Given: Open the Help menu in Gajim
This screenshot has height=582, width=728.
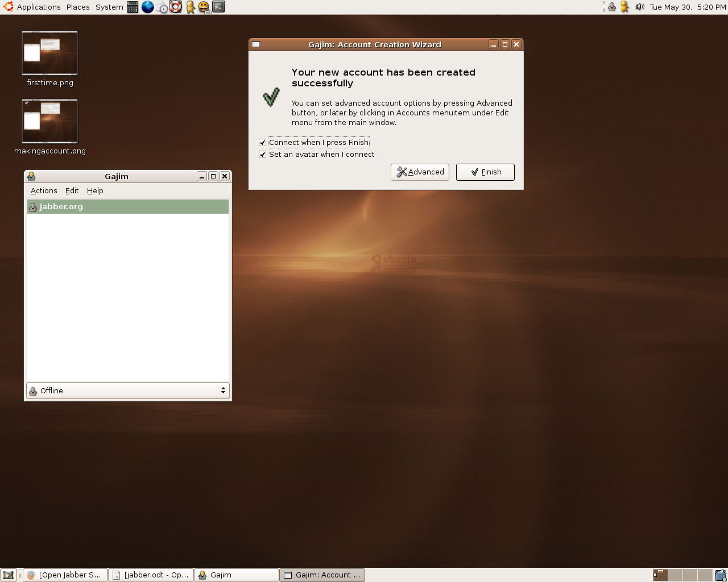Looking at the screenshot, I should [95, 191].
